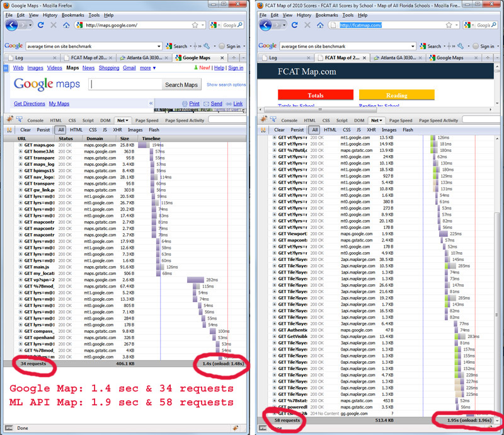
Task: Click the Google toolbar wrench icon in FCAT Map window
Action: [x=461, y=46]
